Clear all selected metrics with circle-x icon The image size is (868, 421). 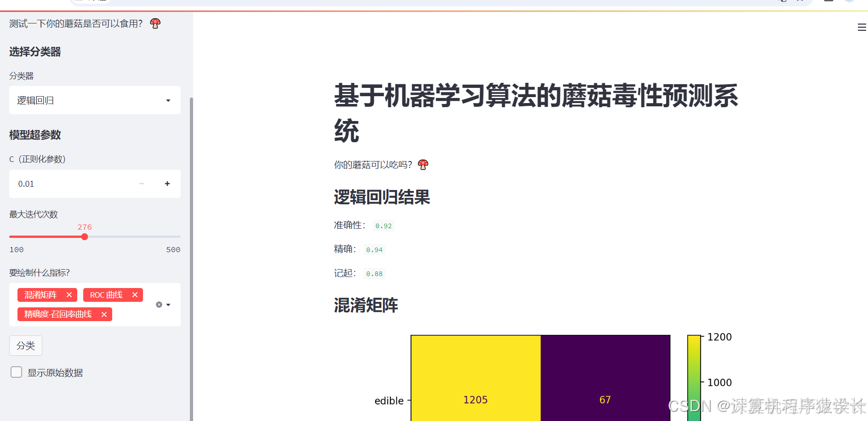point(159,304)
